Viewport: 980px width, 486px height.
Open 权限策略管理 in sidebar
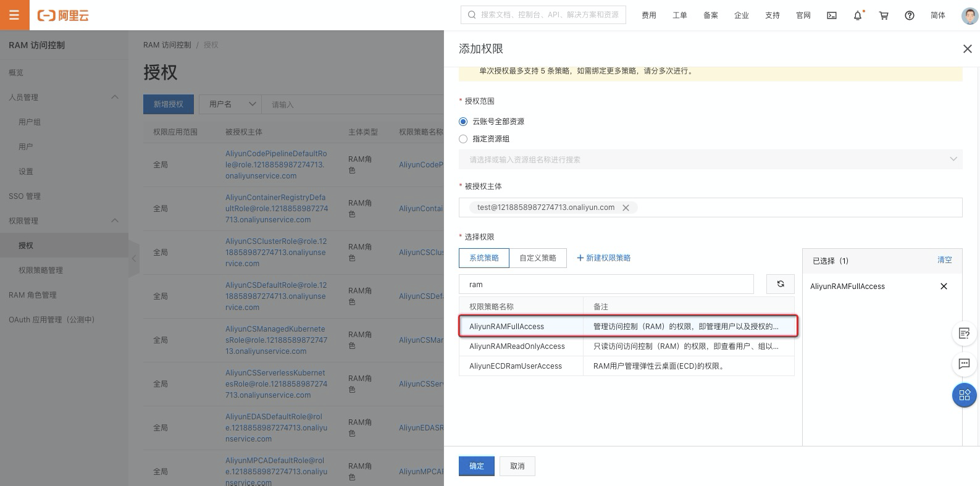click(41, 270)
